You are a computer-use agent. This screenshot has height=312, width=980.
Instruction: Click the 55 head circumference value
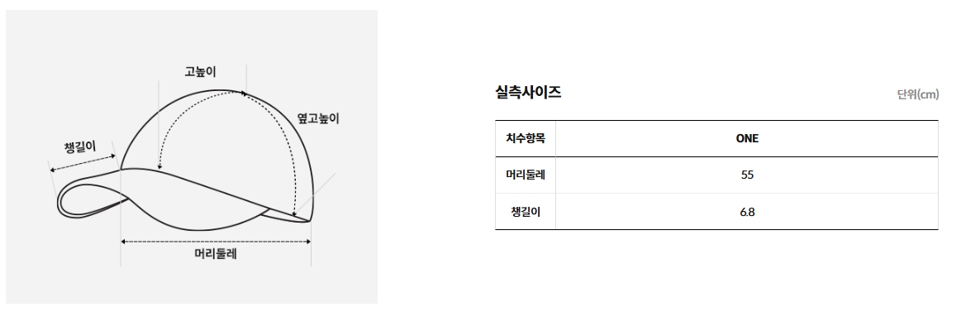click(747, 175)
